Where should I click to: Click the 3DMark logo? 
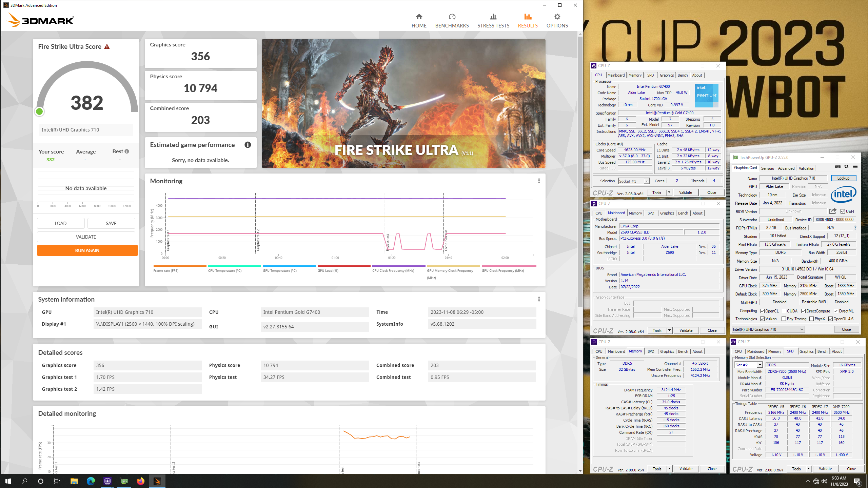coord(40,20)
